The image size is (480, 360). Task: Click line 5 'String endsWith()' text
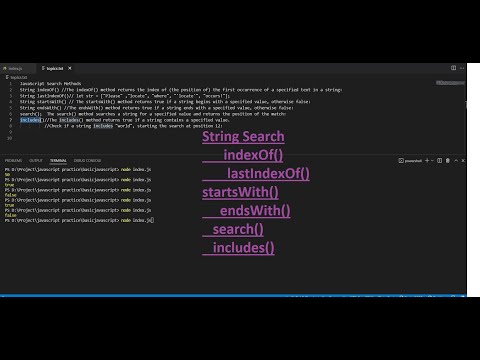click(40, 108)
